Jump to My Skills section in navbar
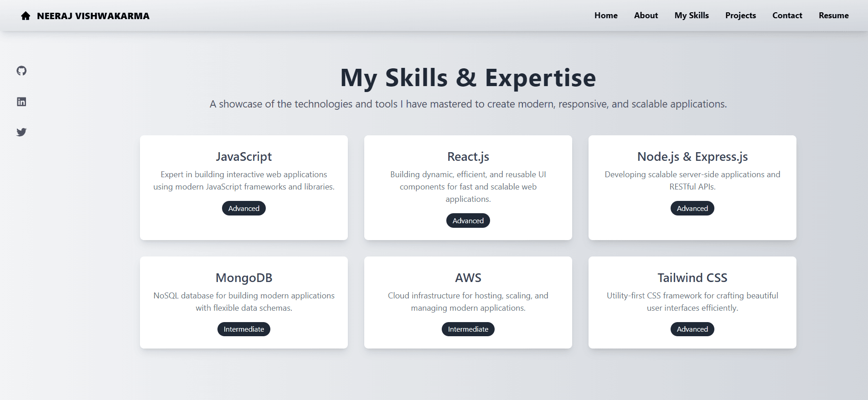Image resolution: width=868 pixels, height=400 pixels. click(692, 15)
